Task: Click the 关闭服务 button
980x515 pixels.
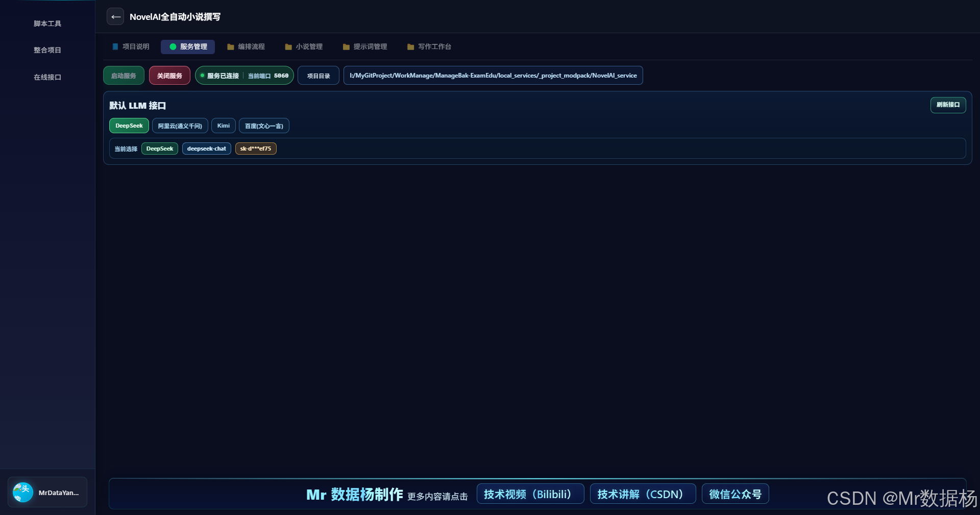Action: 169,76
